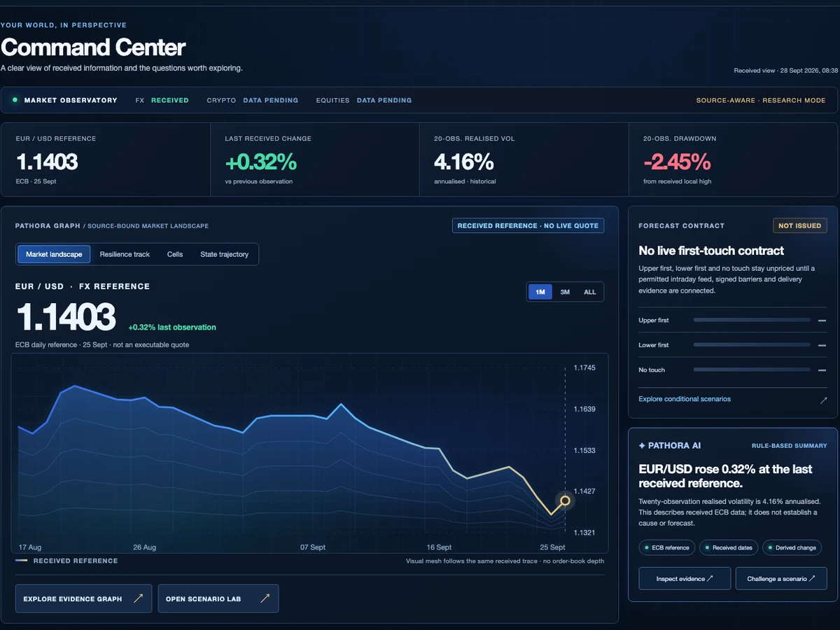Click the 4.16% realised vol value
This screenshot has height=630, width=840.
464,162
